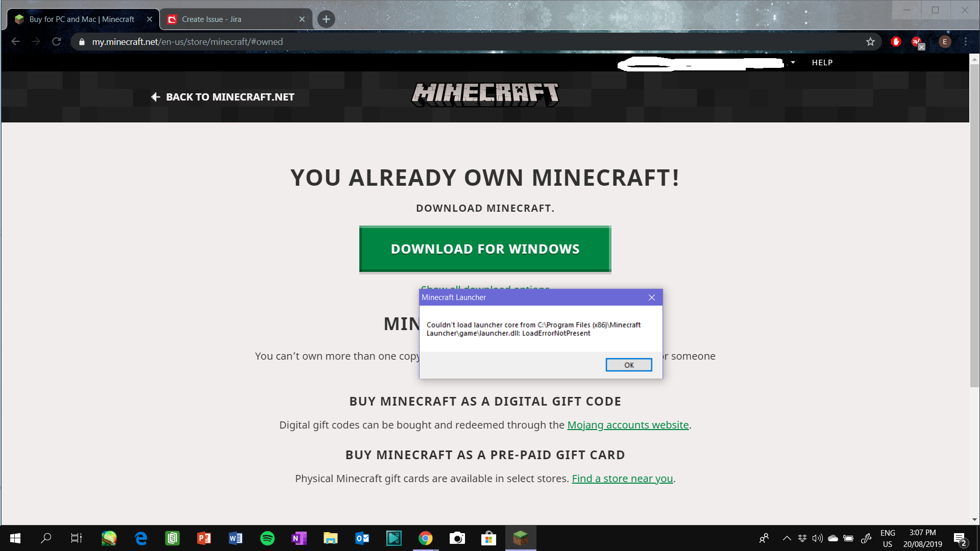The height and width of the screenshot is (551, 980).
Task: Open the HELP menu item
Action: 822,63
